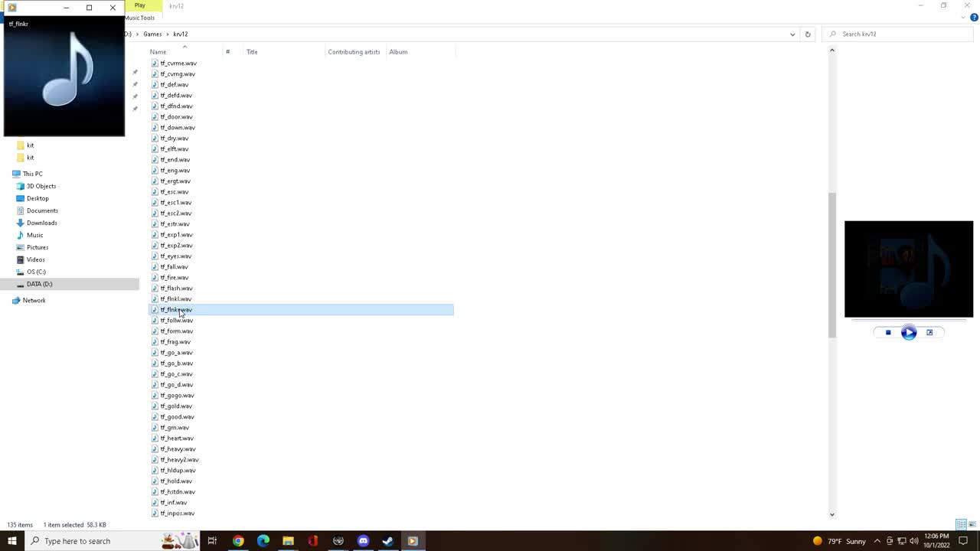Image resolution: width=980 pixels, height=551 pixels.
Task: Sort files by the Name column header
Action: point(158,51)
